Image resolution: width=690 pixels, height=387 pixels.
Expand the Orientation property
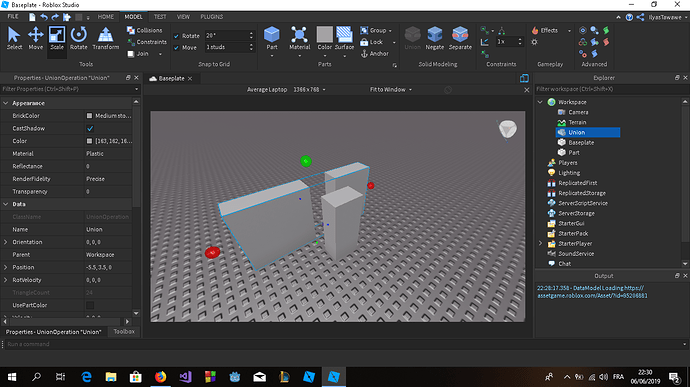(x=6, y=242)
